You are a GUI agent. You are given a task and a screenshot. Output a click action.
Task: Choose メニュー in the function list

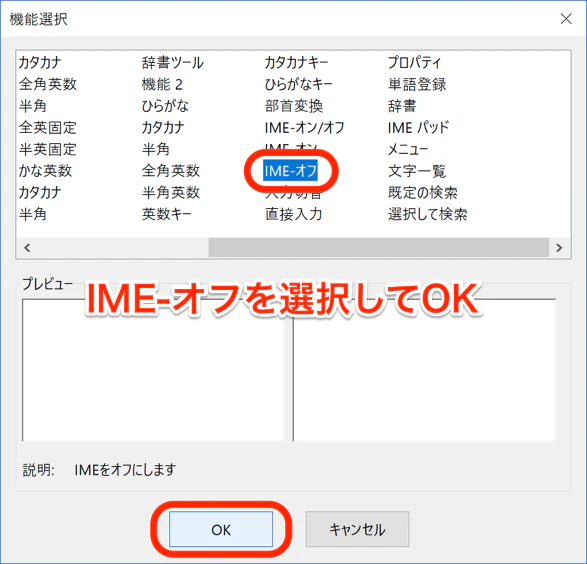pos(408,149)
